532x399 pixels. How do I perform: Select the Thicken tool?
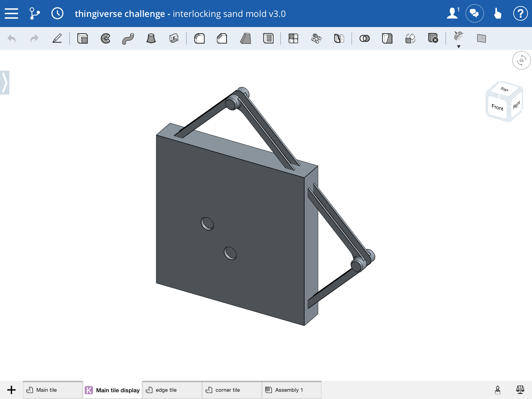[x=174, y=38]
